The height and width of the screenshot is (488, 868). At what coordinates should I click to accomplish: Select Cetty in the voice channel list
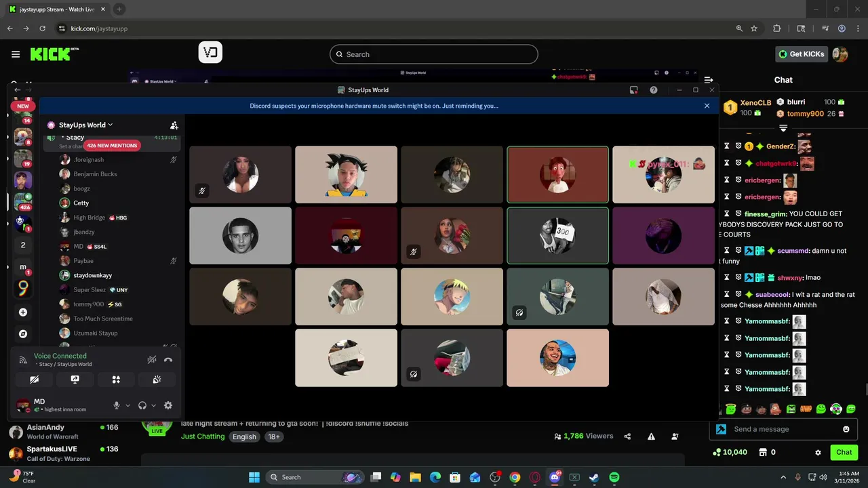pyautogui.click(x=81, y=203)
